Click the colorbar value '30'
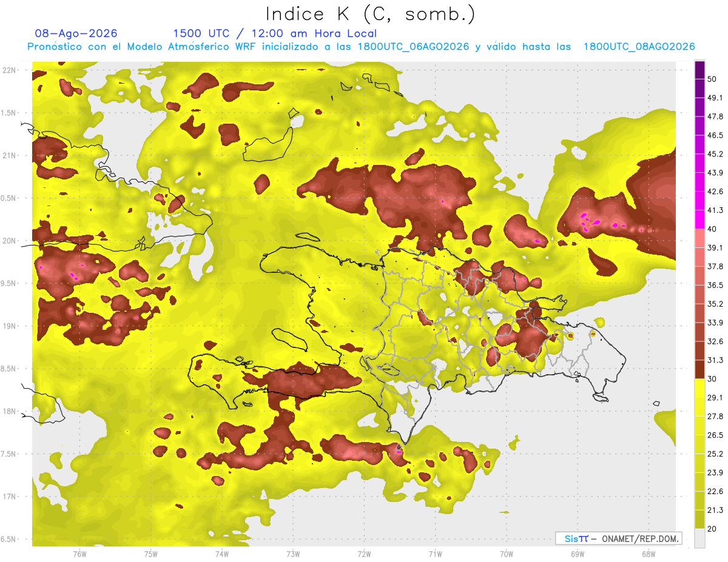The width and height of the screenshot is (728, 562). point(712,379)
